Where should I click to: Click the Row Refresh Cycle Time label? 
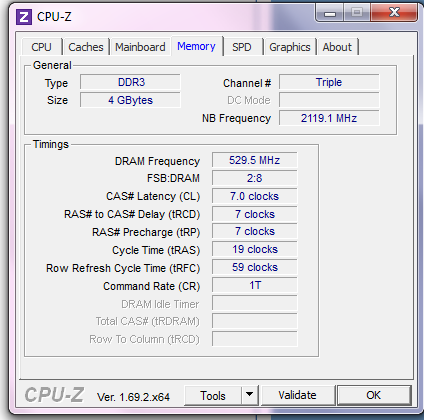click(x=123, y=268)
